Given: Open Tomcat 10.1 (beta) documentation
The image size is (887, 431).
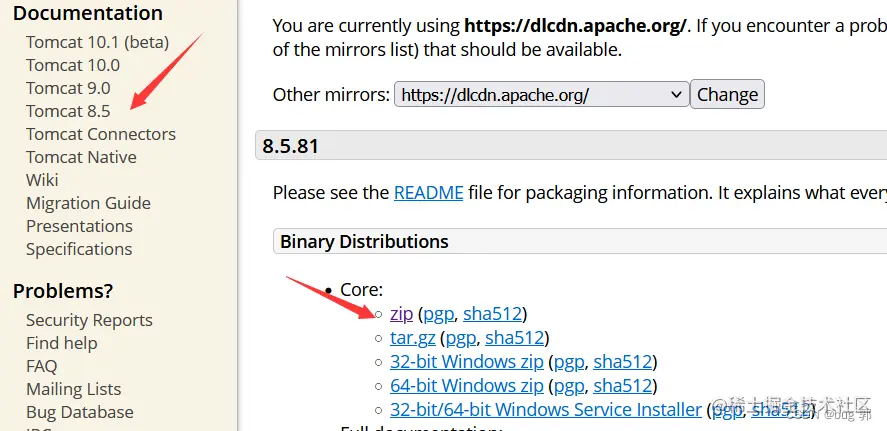Looking at the screenshot, I should click(97, 42).
